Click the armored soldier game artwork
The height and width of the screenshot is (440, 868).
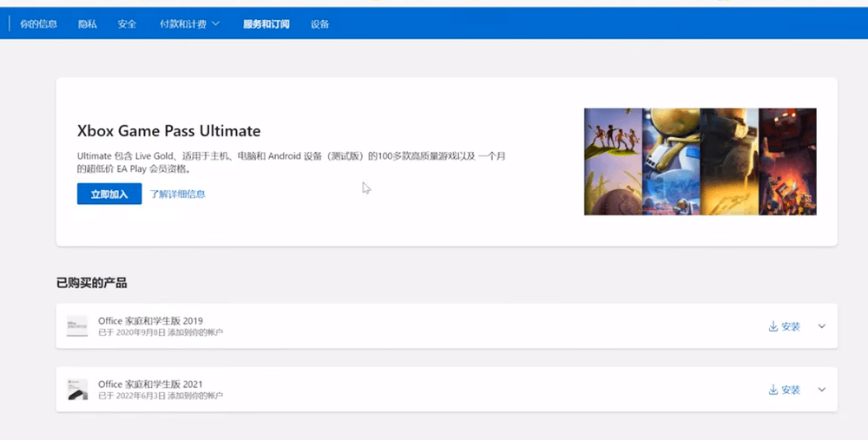click(729, 161)
